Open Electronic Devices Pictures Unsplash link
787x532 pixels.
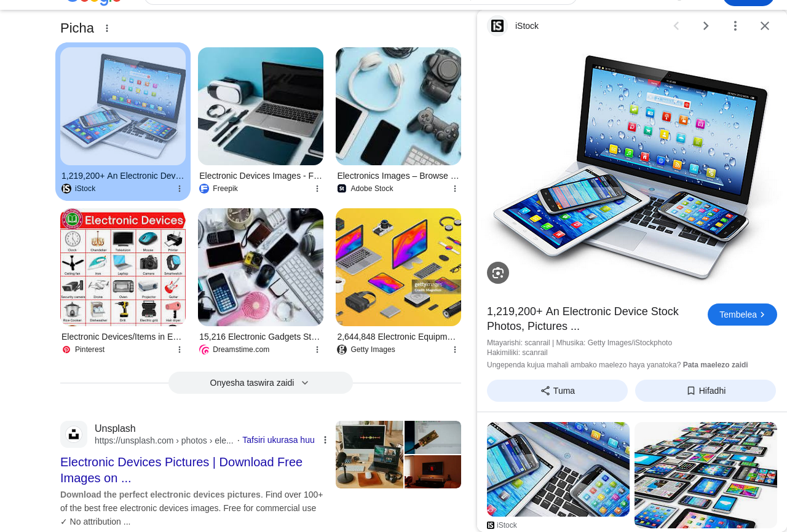pos(181,470)
